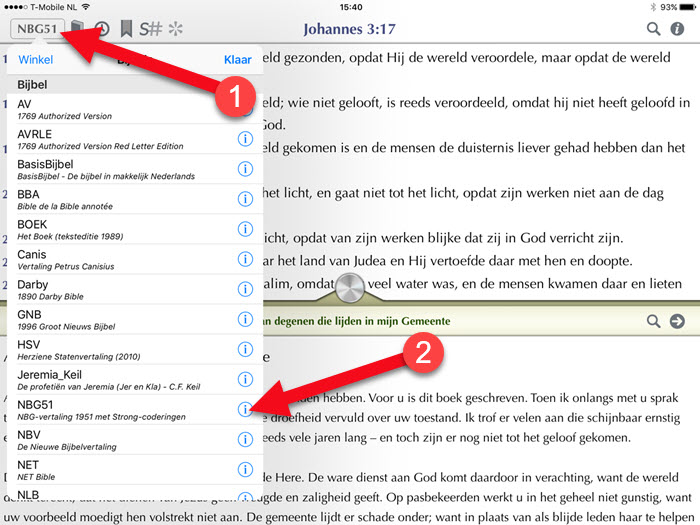Select the Canis translation
Viewport: 700px width, 525px height.
pos(135,259)
